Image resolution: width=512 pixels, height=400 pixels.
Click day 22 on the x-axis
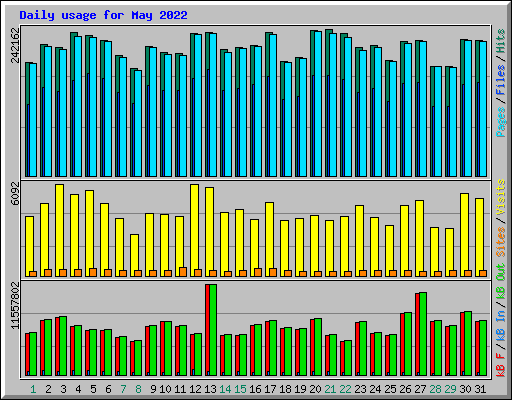[x=345, y=389]
